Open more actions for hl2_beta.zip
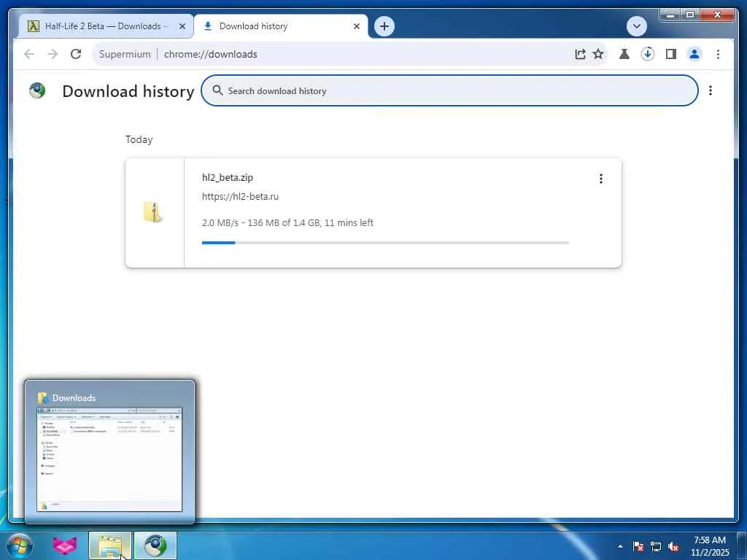 (601, 179)
